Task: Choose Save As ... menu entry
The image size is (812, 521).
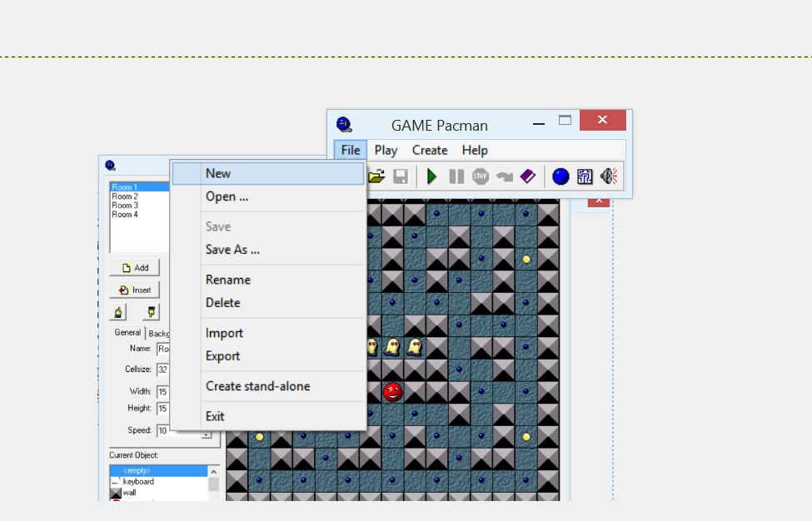Action: 268,250
